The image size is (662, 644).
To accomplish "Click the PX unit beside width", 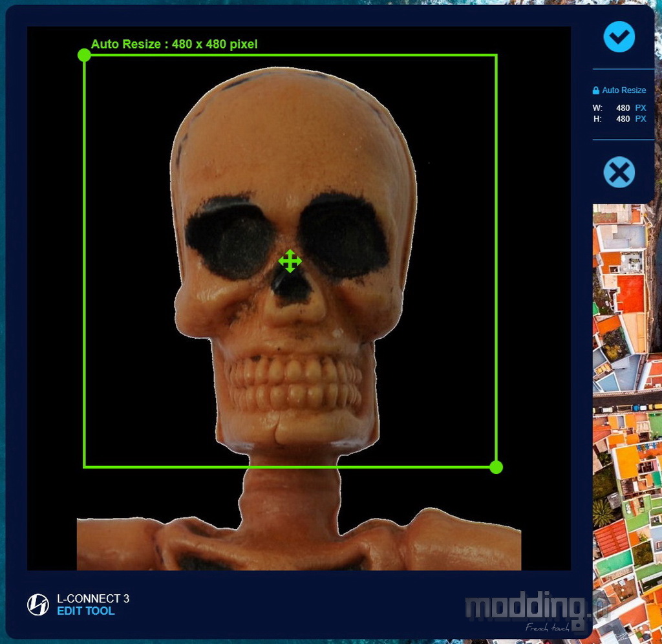I will point(641,108).
